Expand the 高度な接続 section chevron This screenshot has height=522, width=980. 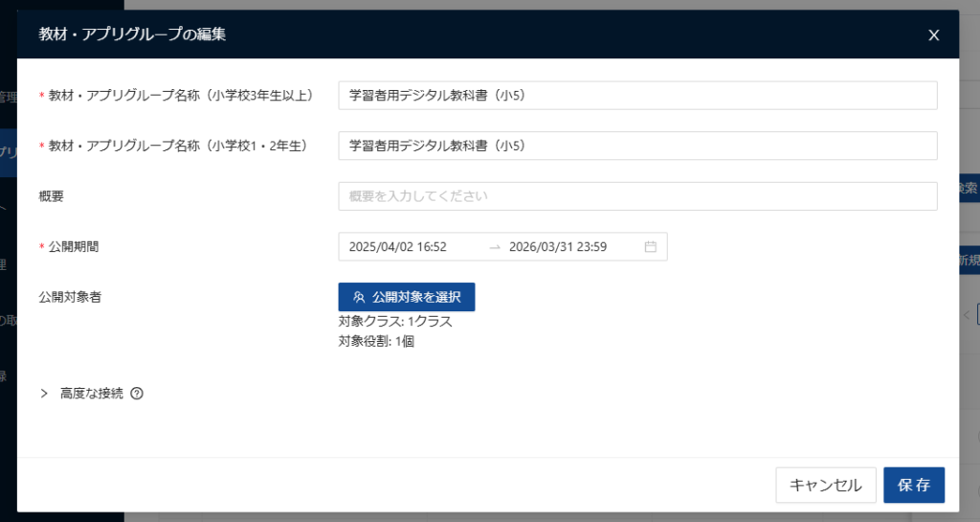click(44, 394)
